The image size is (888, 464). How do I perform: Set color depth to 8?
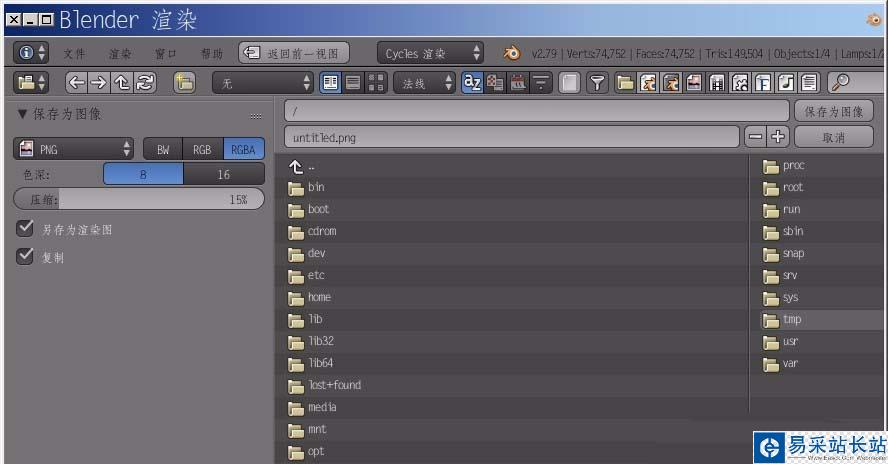tap(143, 174)
